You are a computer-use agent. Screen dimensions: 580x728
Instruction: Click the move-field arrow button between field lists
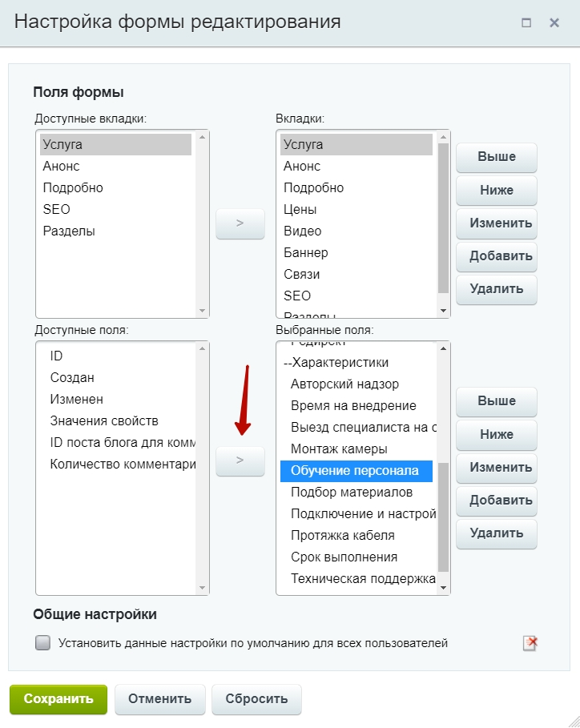pyautogui.click(x=240, y=461)
